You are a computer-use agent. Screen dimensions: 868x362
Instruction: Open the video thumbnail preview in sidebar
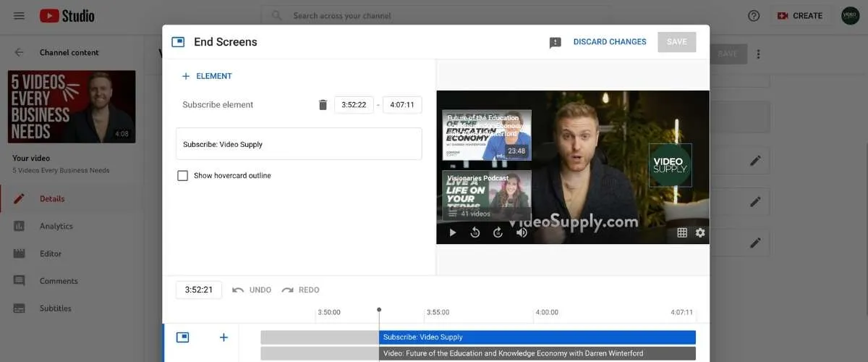click(x=72, y=106)
